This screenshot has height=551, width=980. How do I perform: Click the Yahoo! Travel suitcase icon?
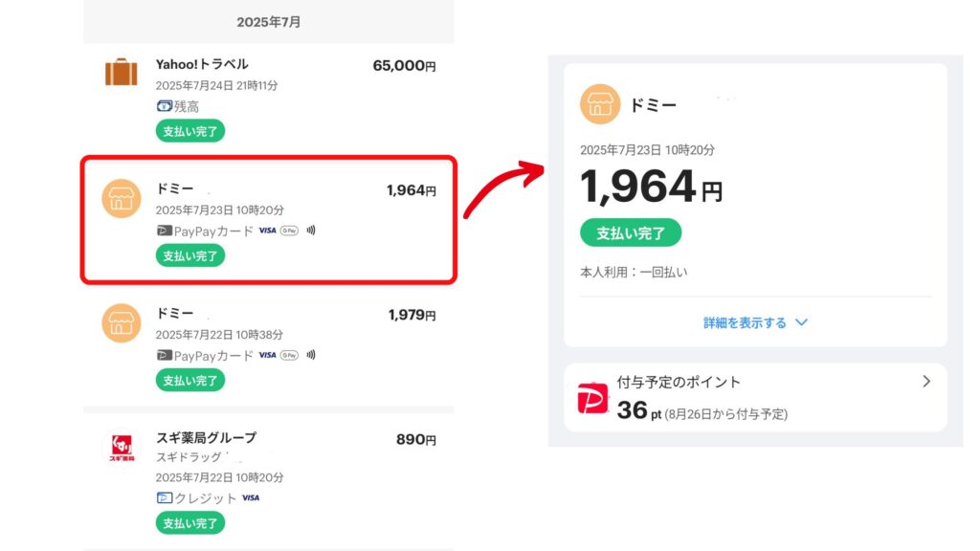(122, 72)
